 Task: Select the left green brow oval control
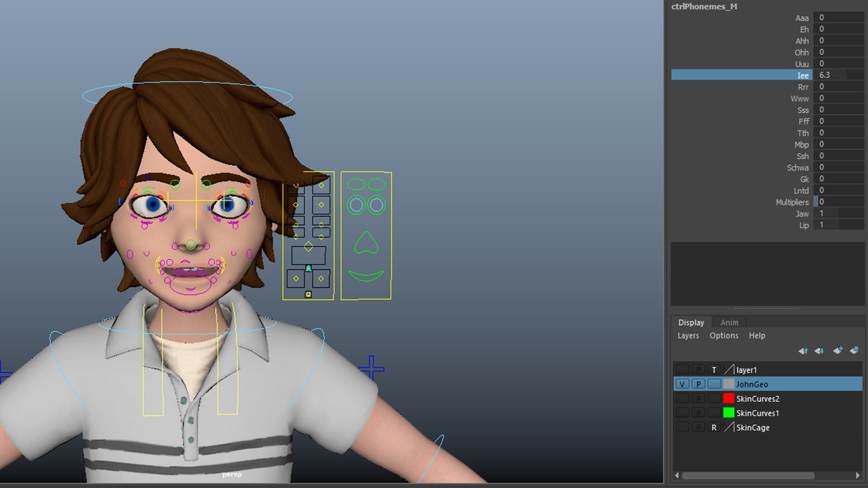point(356,184)
